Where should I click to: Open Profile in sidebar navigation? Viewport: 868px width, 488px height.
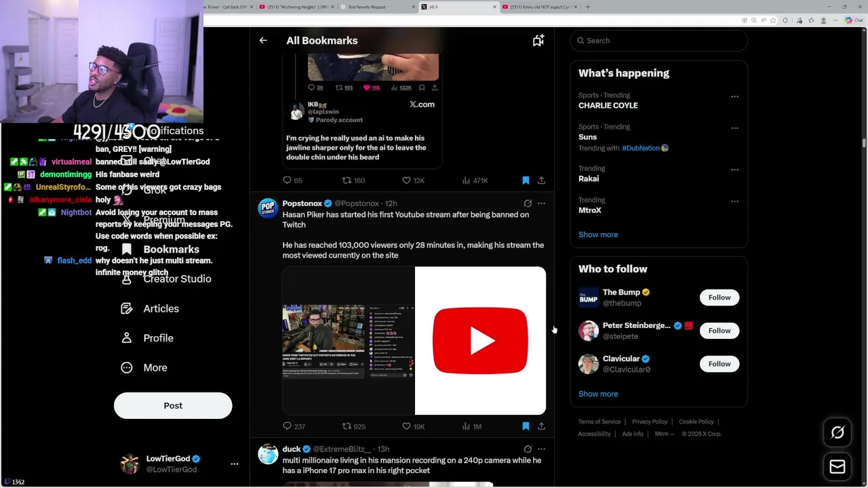148,338
